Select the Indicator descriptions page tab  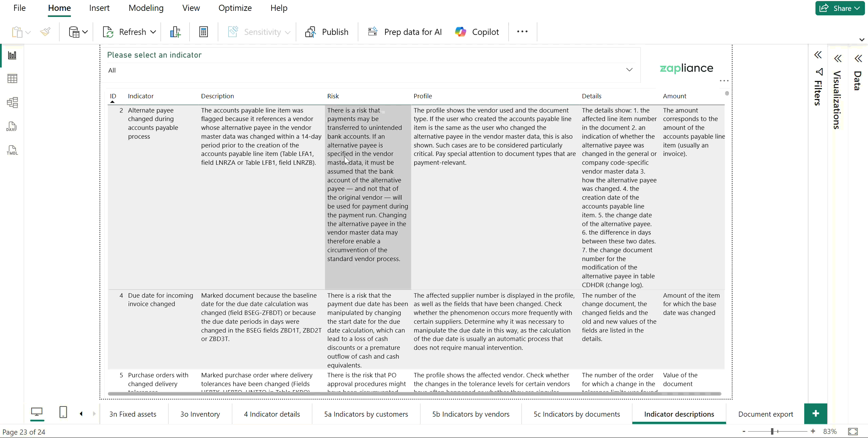(x=679, y=414)
